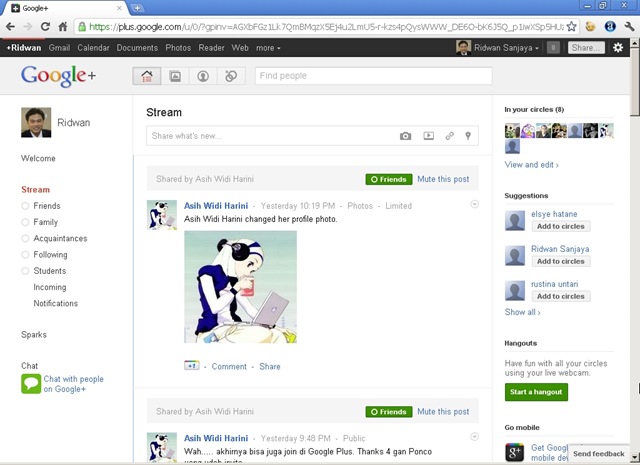
Task: Expand the 'more' menu in the top bar
Action: click(x=268, y=48)
